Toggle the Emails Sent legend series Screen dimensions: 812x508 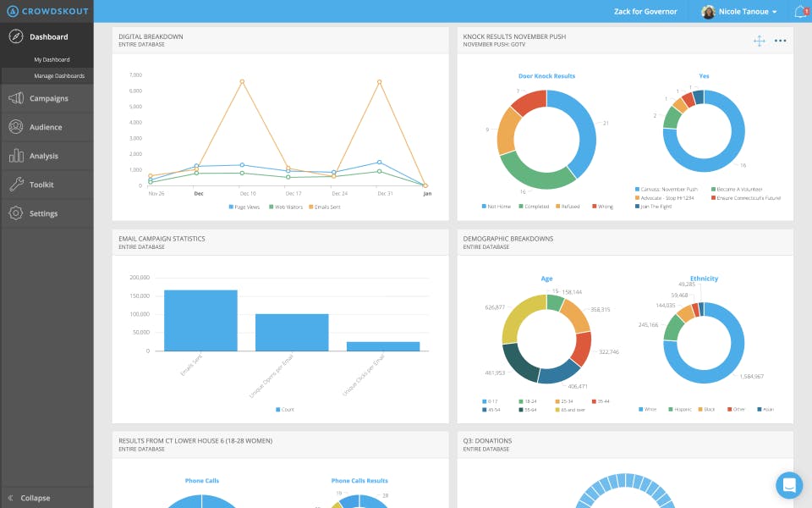tap(325, 207)
